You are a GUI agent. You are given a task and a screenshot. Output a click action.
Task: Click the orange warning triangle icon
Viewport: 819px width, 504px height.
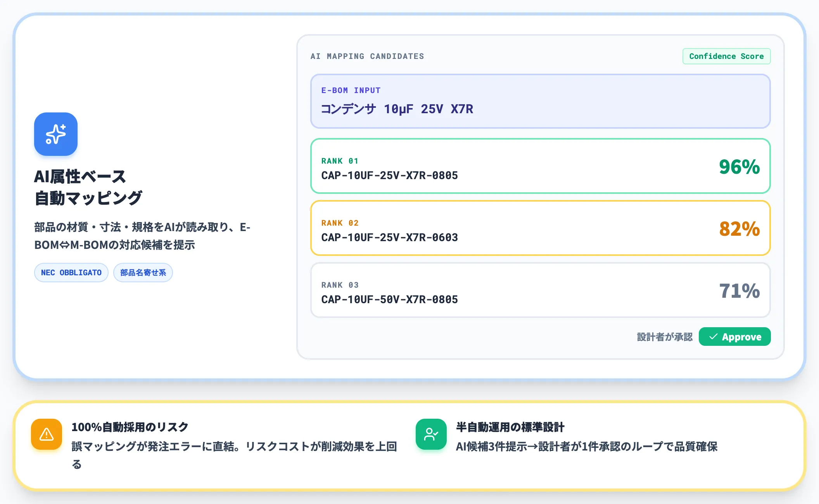point(47,434)
